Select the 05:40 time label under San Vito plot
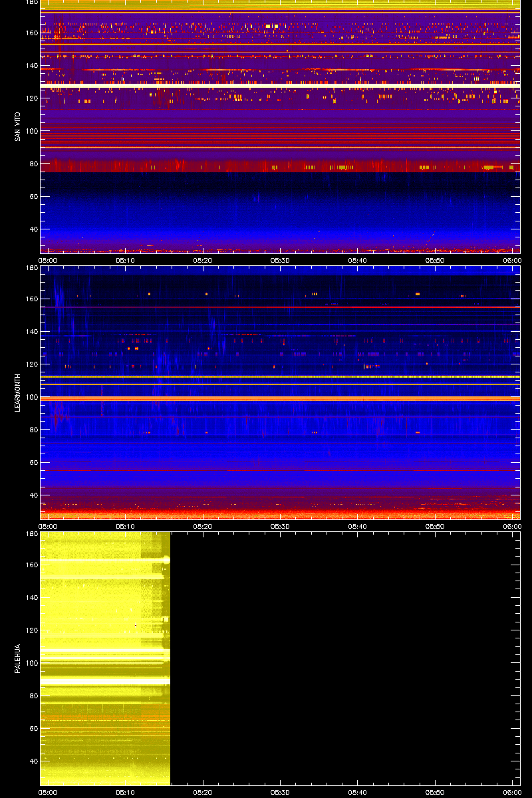 358,260
